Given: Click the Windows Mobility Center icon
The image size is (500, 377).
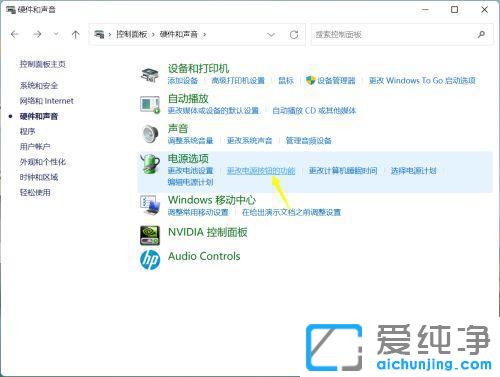Looking at the screenshot, I should click(150, 205).
